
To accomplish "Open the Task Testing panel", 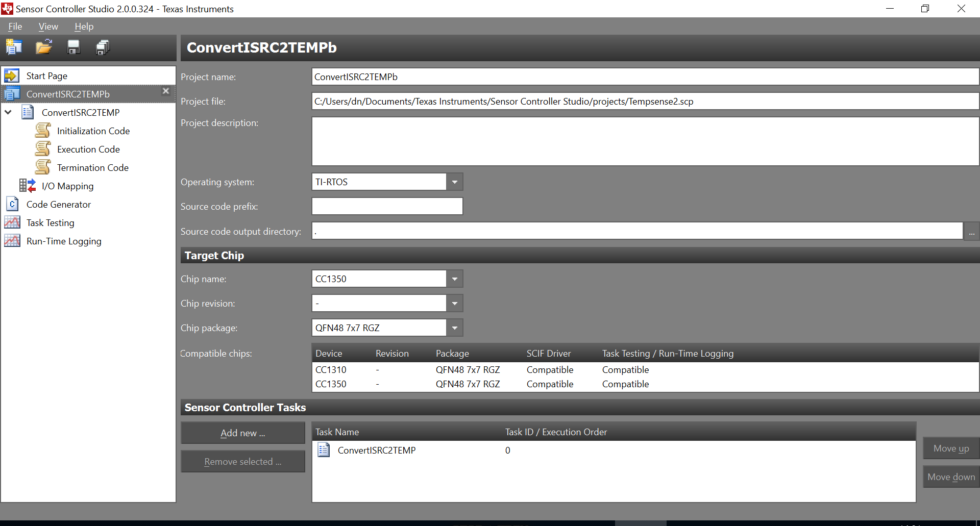I will click(x=51, y=222).
